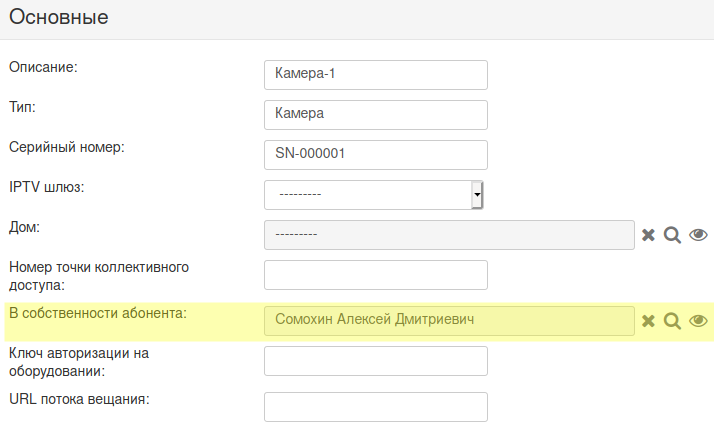Viewport: 714px width, 427px height.
Task: Clear the Дом field with its X icon
Action: (648, 235)
